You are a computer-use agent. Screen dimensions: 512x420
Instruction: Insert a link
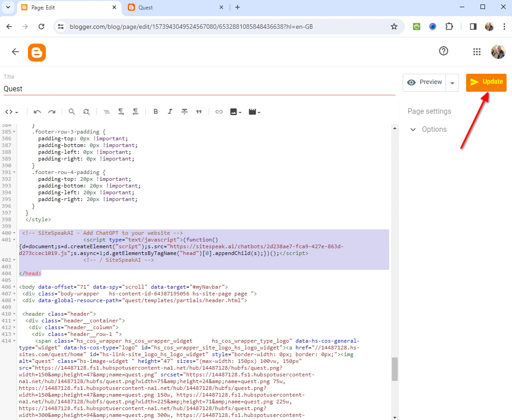pos(219,112)
